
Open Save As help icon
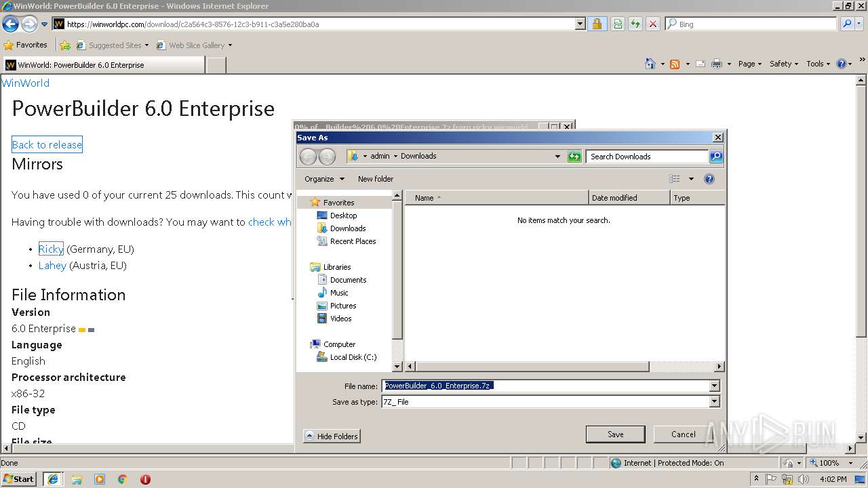(709, 179)
